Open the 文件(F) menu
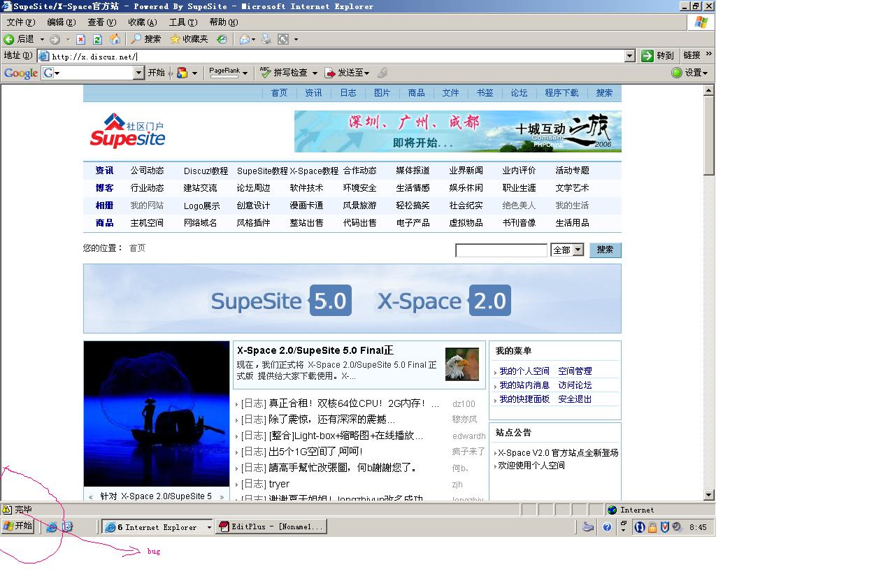The image size is (895, 588). tap(20, 22)
